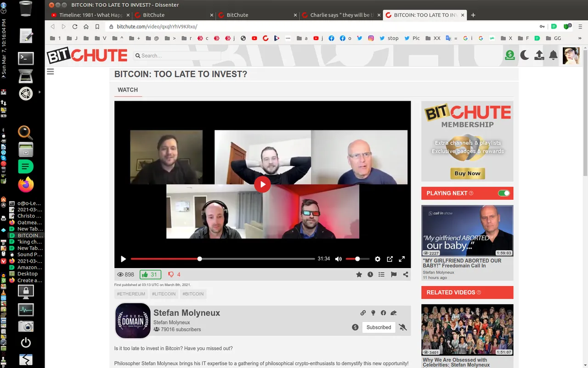Screen dimensions: 588x368
Task: Adjust the volume slider
Action: [357, 259]
